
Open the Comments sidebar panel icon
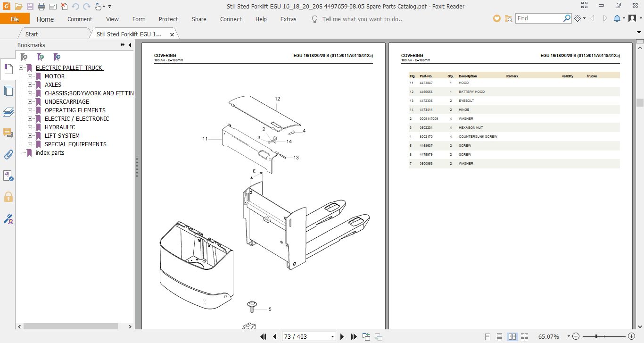pos(8,133)
